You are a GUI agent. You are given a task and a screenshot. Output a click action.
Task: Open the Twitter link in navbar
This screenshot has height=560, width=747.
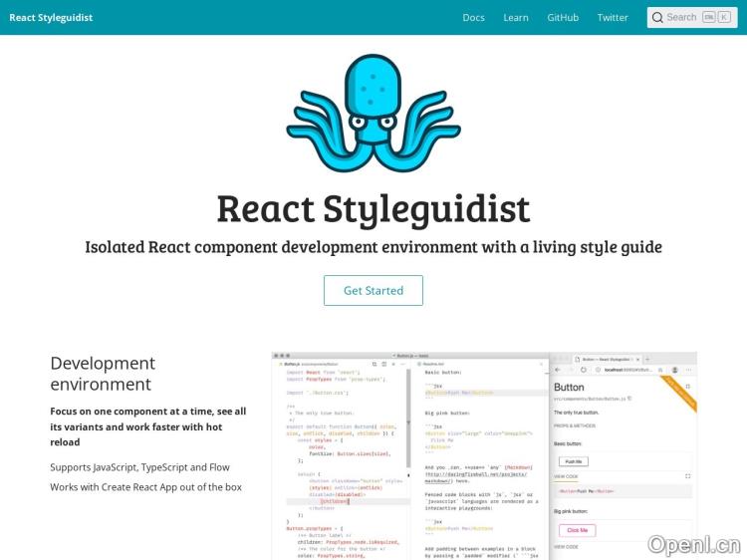[x=613, y=18]
